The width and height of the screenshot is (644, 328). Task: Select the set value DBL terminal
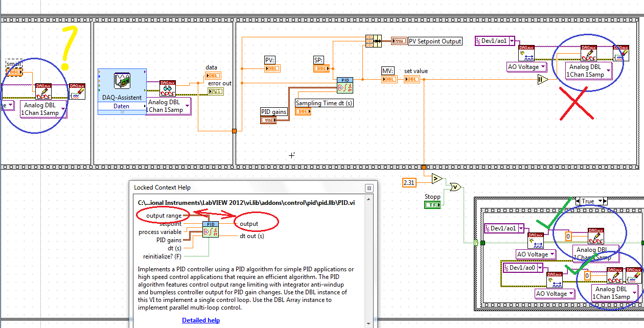coord(411,79)
